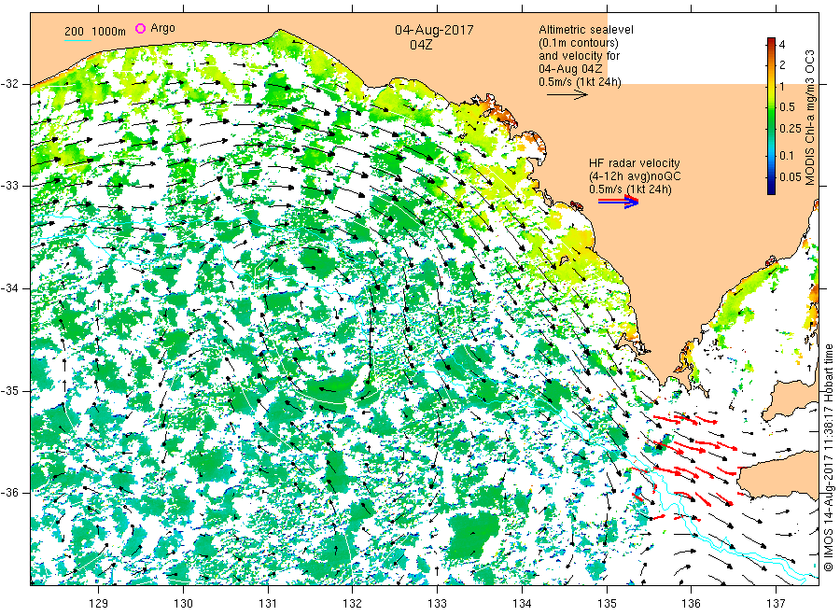Click the color bar tick value 0.05
This screenshot has height=616, width=840.
point(791,176)
